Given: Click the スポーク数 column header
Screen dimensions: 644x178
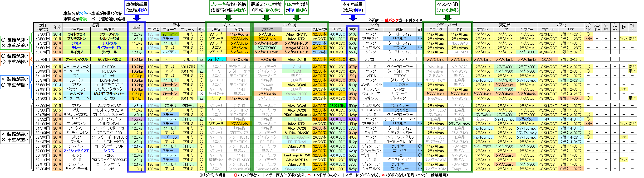Looking at the screenshot, I should pos(320,29).
